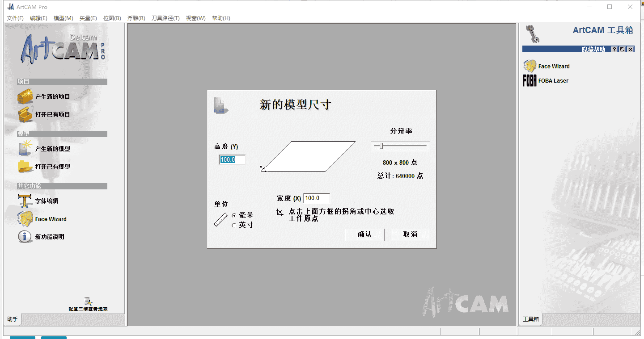Image resolution: width=644 pixels, height=339 pixels.
Task: Open the 模型(M) menu
Action: [64, 18]
